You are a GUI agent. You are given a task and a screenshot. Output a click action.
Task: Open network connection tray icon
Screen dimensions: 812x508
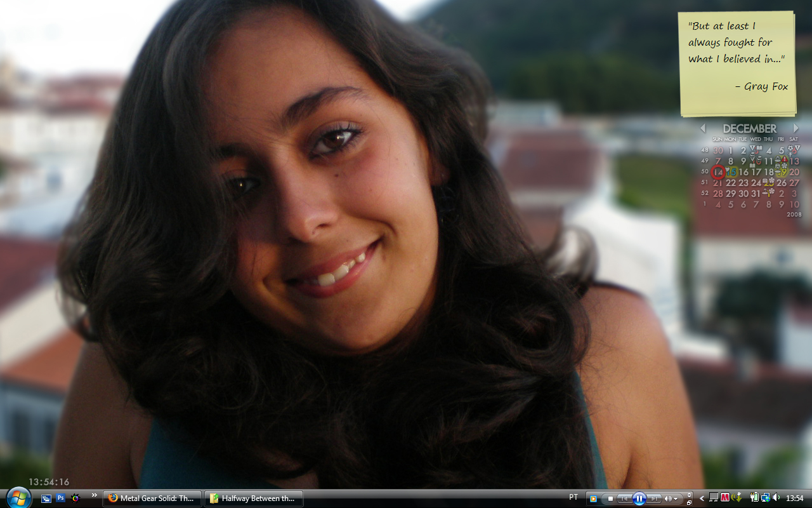pos(766,498)
